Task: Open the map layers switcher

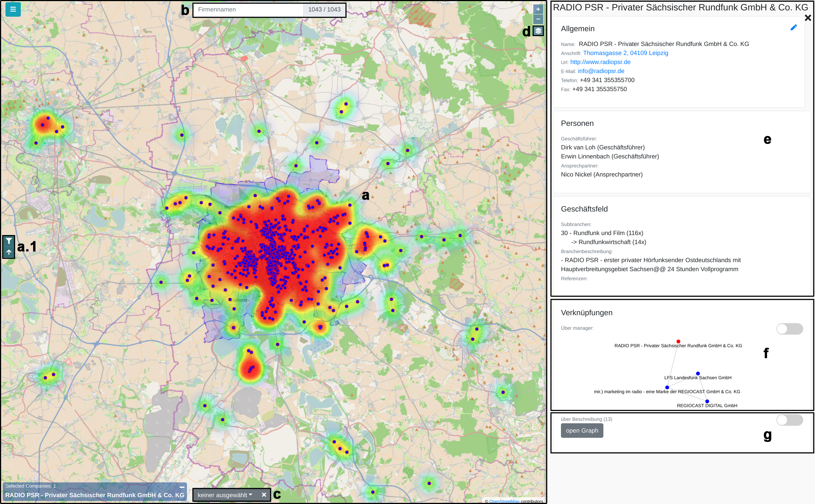Action: coord(538,31)
